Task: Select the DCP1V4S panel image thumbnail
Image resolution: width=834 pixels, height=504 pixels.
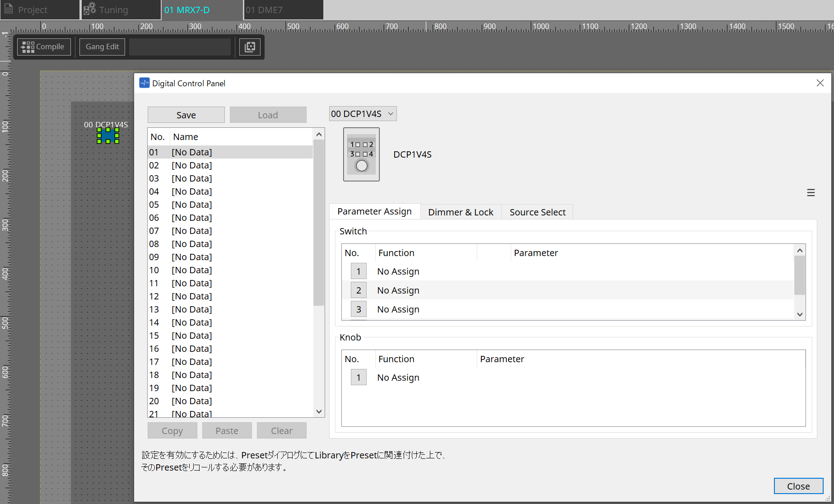Action: [x=361, y=154]
